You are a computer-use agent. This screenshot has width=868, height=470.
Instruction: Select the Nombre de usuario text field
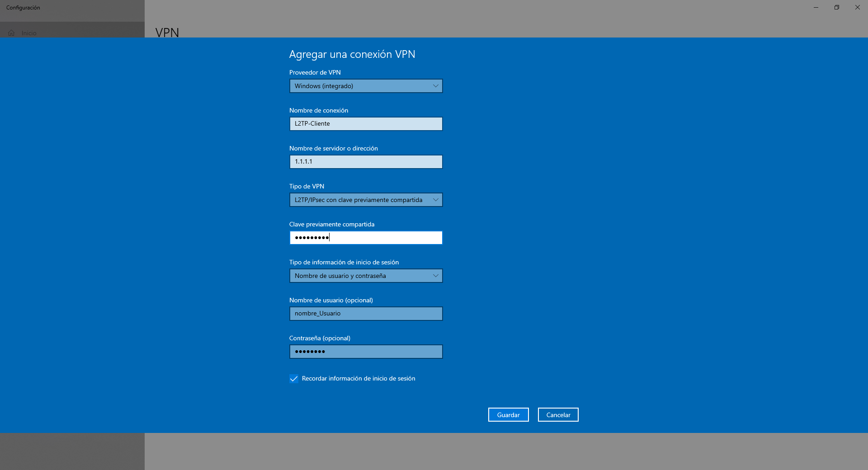[x=366, y=314]
